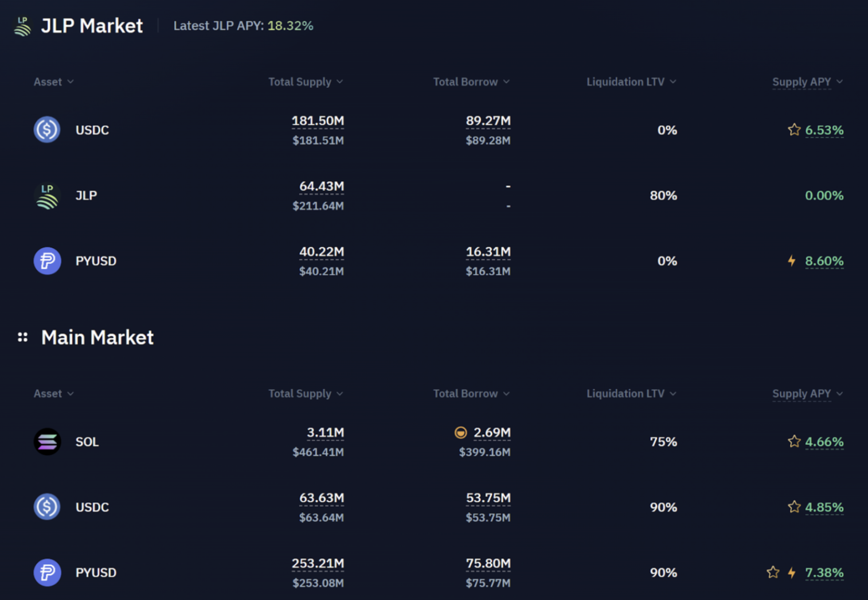
Task: Click the JLP token icon in asset list
Action: click(x=47, y=196)
